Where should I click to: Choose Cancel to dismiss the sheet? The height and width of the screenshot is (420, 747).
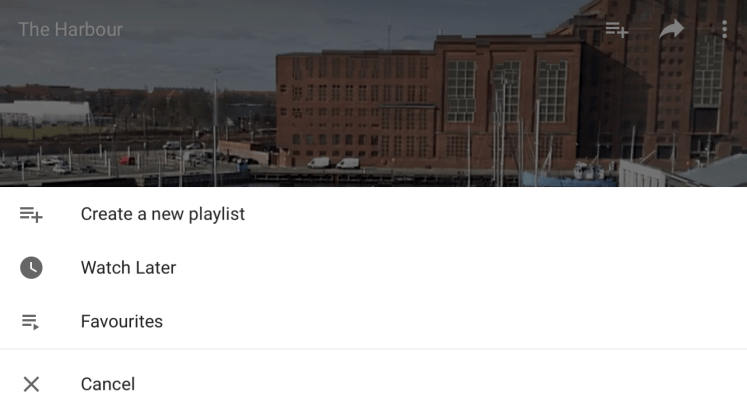coord(108,384)
